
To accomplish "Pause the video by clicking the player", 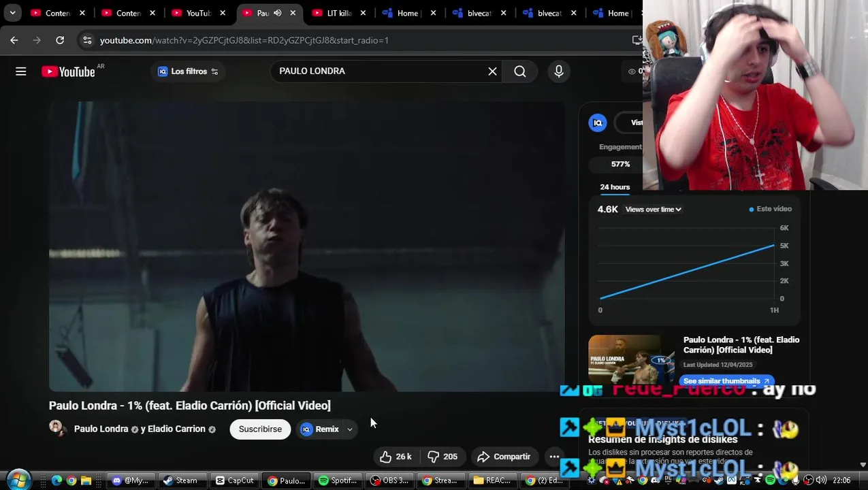I will 306,246.
